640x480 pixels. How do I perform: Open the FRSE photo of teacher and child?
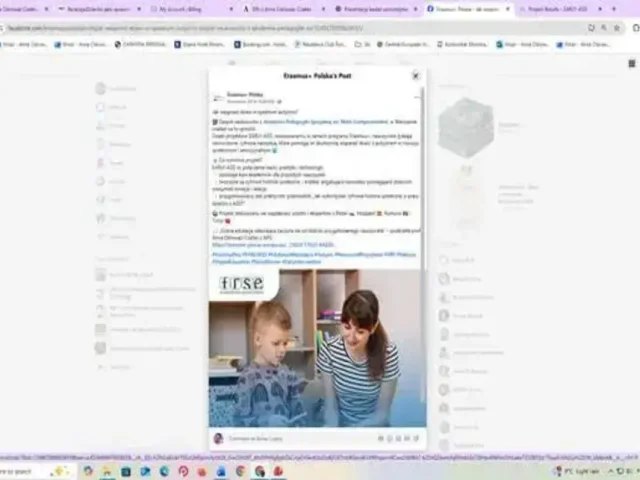pyautogui.click(x=318, y=348)
